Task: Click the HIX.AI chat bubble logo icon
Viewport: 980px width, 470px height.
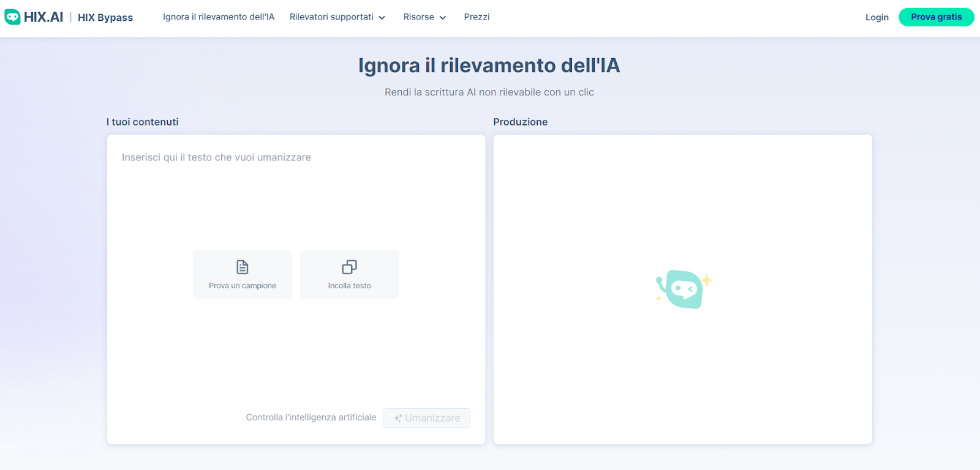Action: (12, 17)
